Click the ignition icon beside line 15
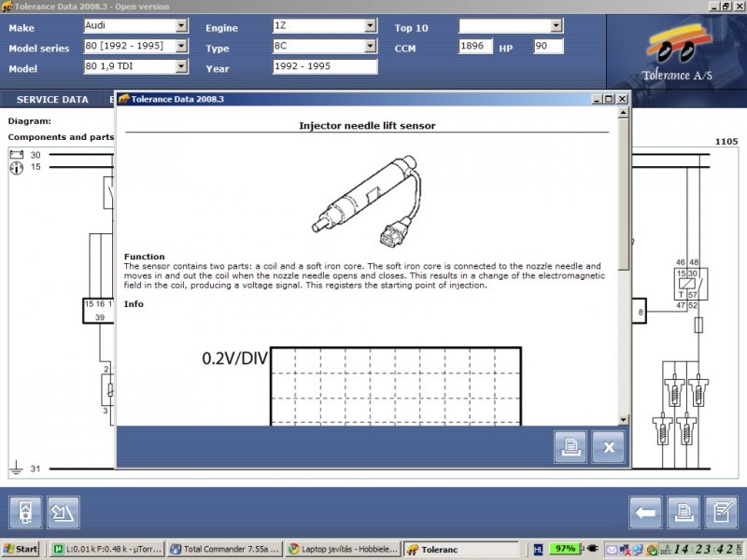This screenshot has width=747, height=560. click(x=16, y=168)
